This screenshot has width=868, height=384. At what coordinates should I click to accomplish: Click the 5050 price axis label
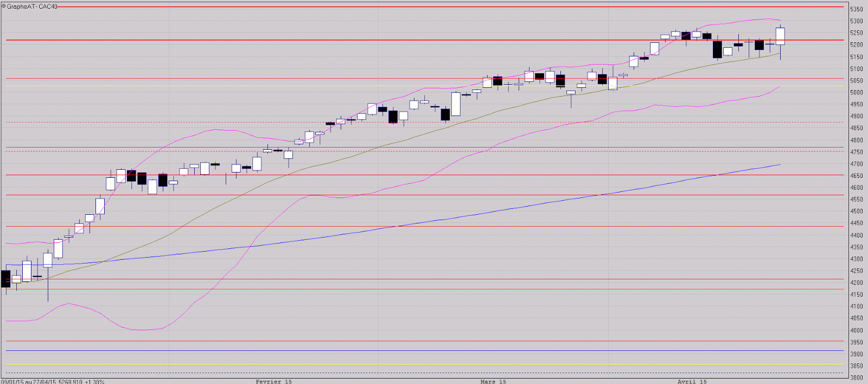click(x=856, y=81)
